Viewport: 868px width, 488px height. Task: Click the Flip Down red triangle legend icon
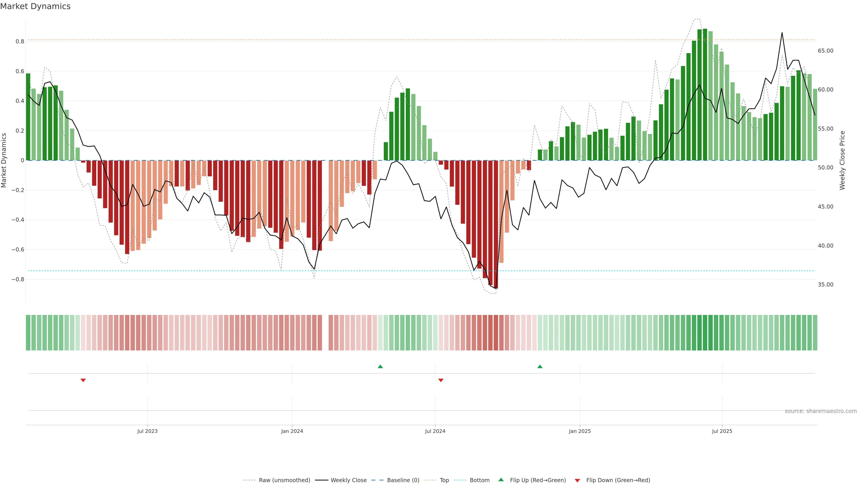coord(577,480)
